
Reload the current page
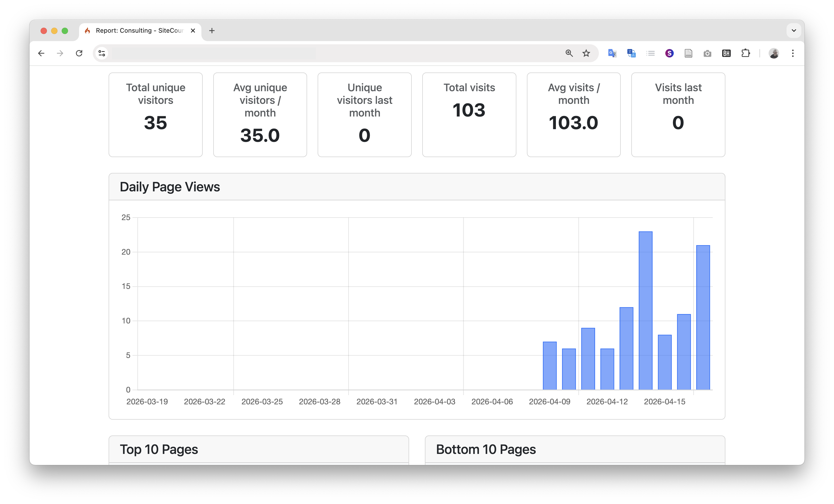pos(79,53)
